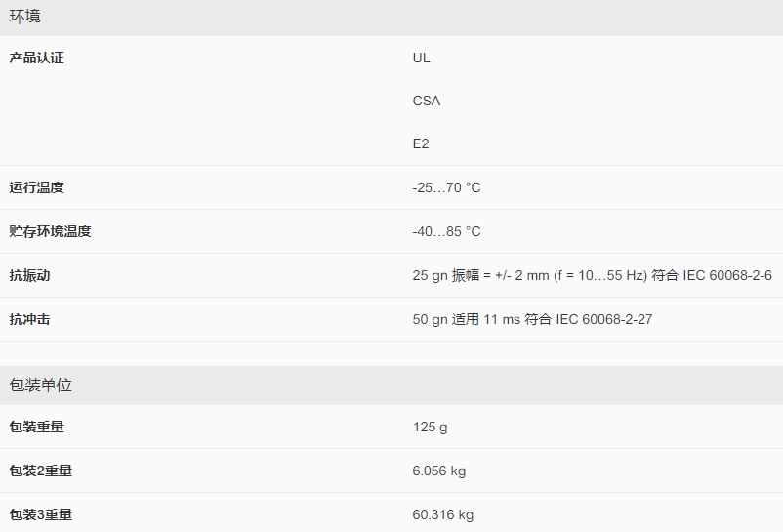Click the CSA certification value

tap(427, 101)
